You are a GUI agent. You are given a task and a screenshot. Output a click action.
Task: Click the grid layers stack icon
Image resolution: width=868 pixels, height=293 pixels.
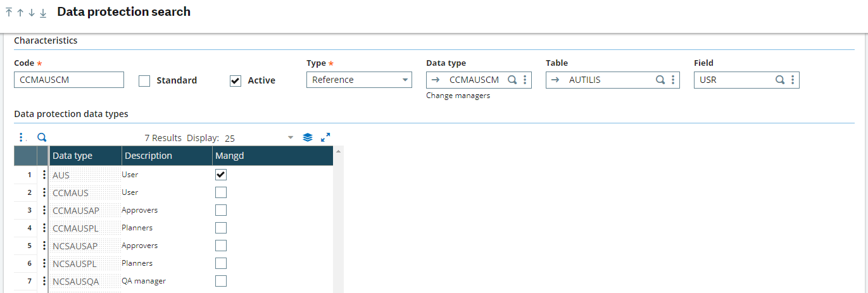click(308, 137)
